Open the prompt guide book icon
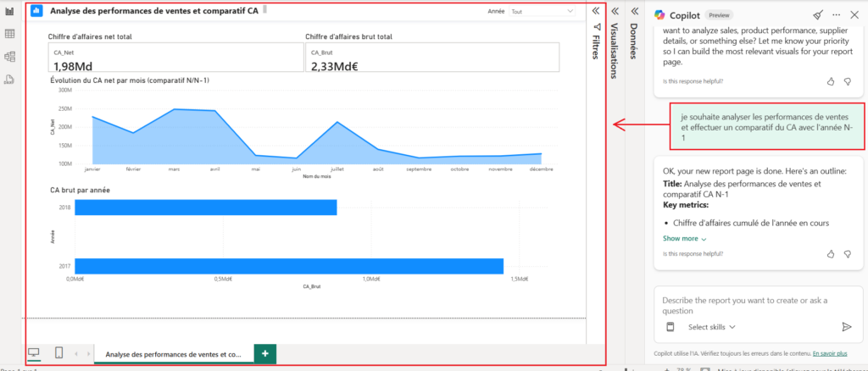The width and height of the screenshot is (868, 371). coord(670,327)
